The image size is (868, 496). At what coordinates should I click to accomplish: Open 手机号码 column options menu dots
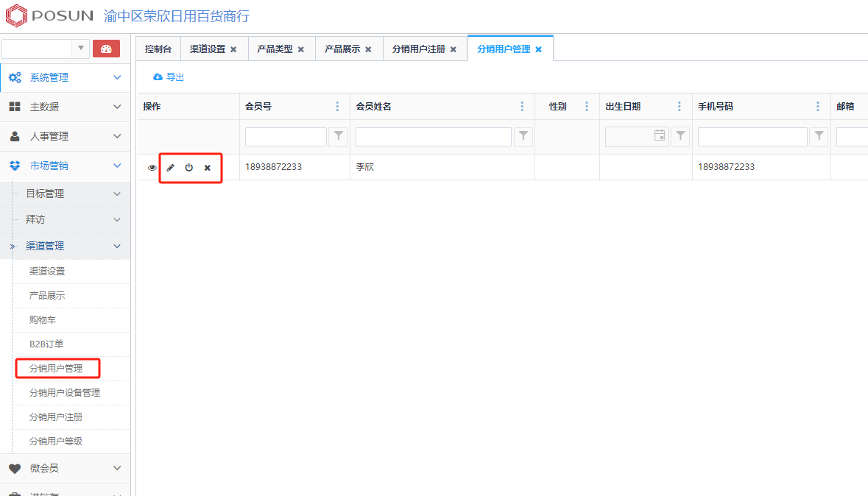(x=817, y=107)
